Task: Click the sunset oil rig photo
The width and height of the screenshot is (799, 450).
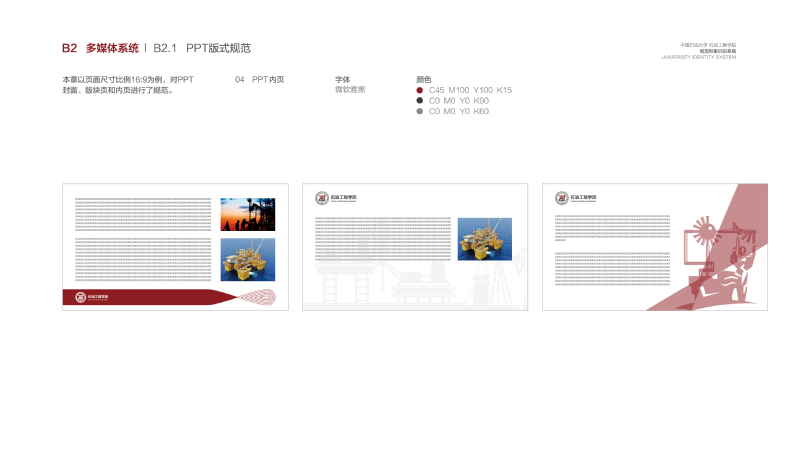Action: 247,214
